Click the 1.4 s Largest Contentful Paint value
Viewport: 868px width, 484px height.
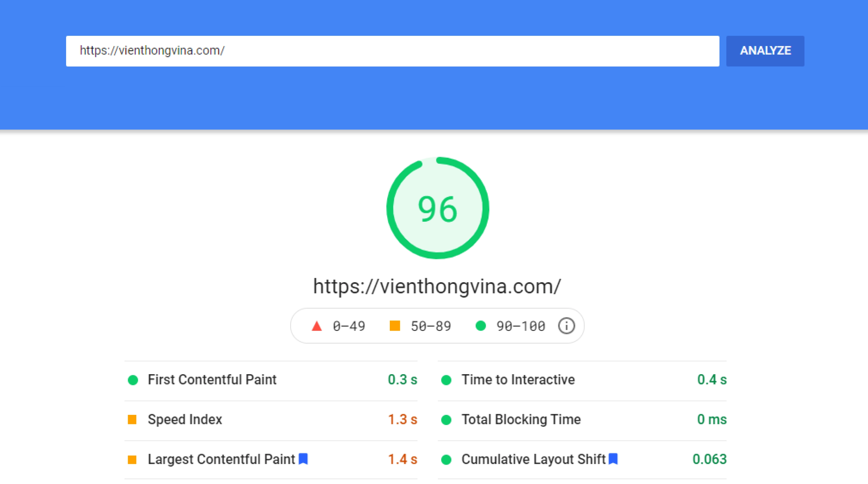tap(403, 459)
